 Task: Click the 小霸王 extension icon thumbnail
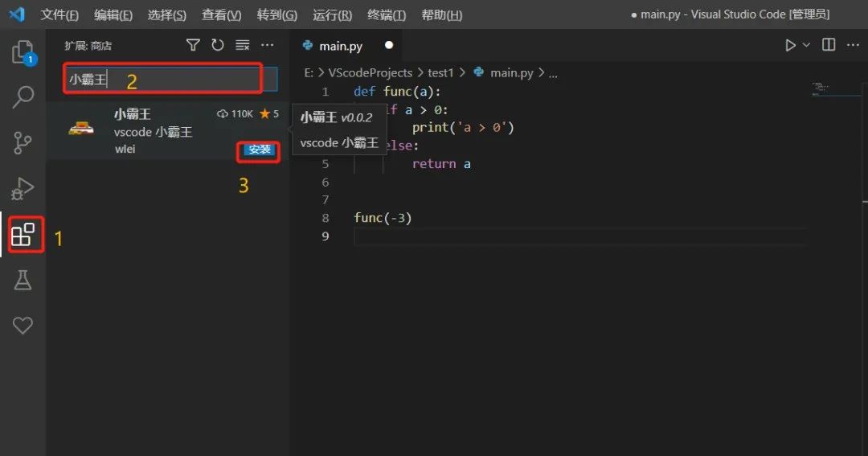coord(81,129)
